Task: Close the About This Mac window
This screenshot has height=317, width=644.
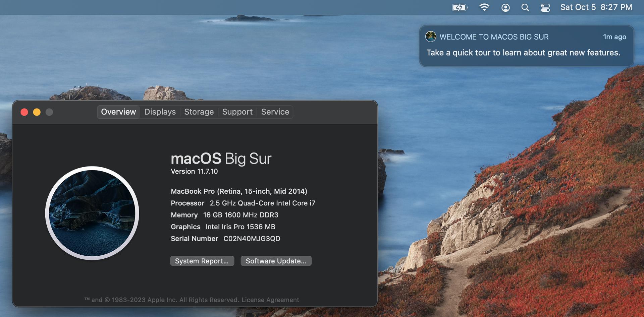Action: click(24, 112)
